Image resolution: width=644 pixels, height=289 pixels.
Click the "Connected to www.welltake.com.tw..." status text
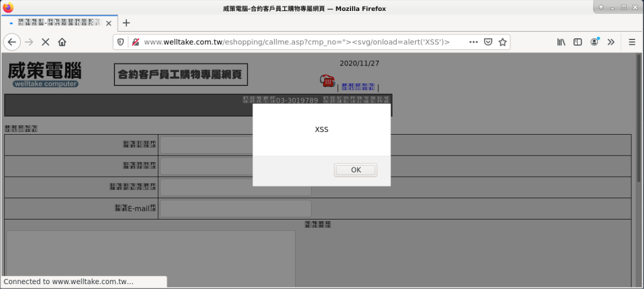(68, 281)
